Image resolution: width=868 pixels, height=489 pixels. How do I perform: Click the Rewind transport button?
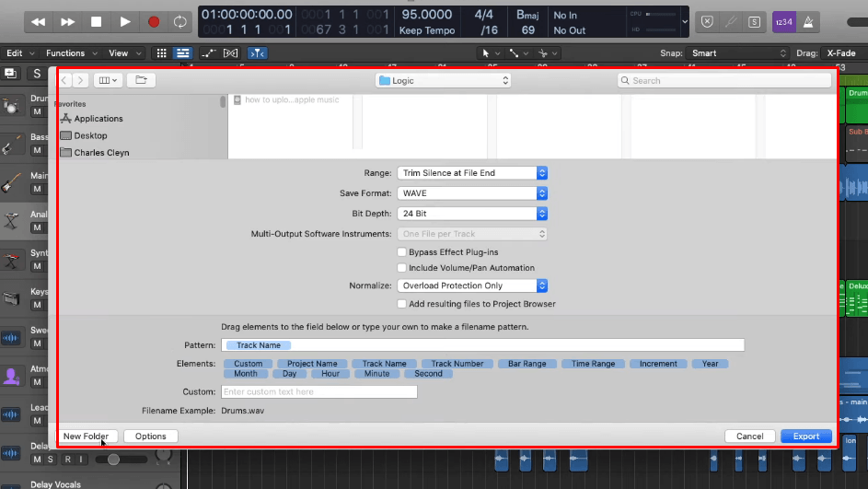click(38, 21)
